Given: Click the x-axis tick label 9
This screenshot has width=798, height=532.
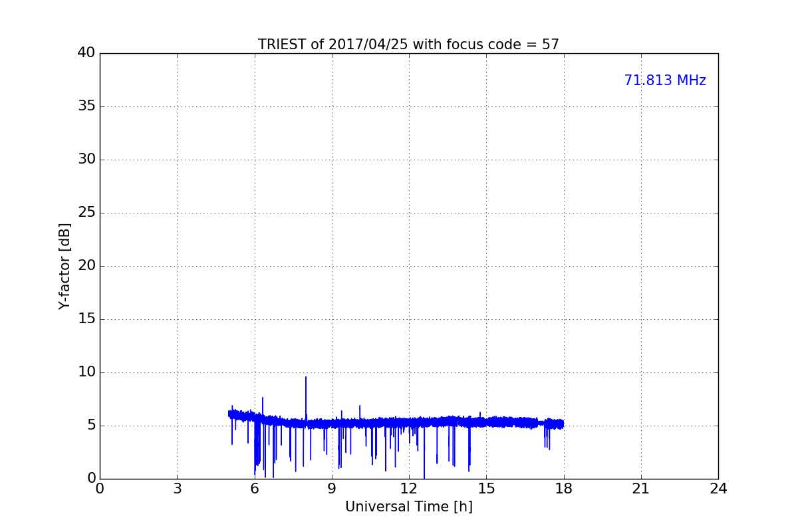Looking at the screenshot, I should (x=332, y=489).
